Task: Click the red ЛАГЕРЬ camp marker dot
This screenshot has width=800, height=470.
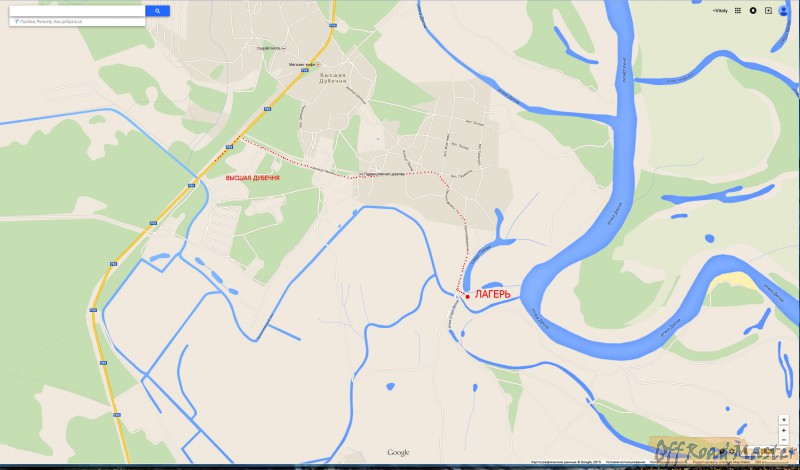Action: point(467,296)
